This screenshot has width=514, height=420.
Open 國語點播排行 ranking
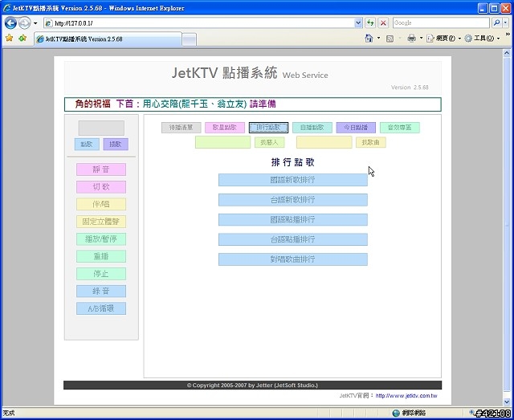pos(293,220)
